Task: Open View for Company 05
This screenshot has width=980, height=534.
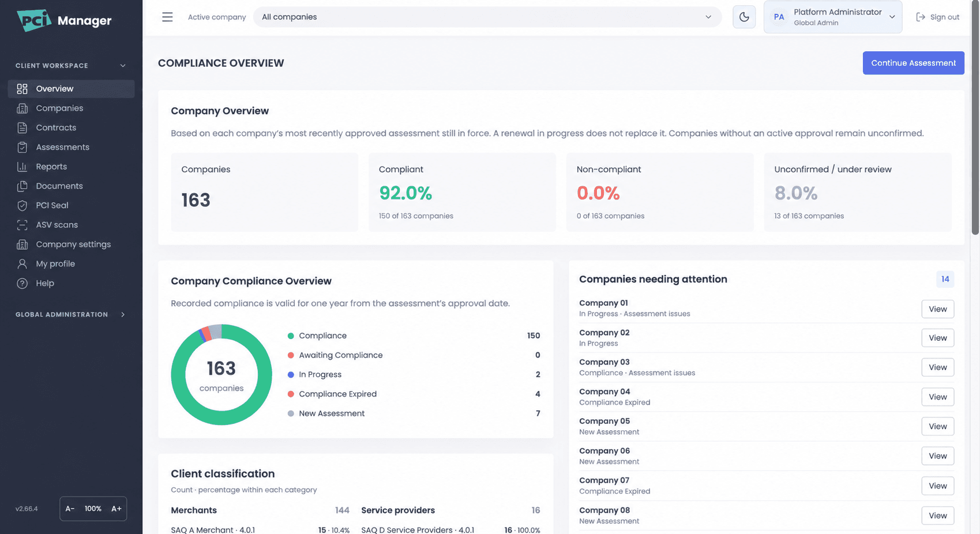Action: (937, 426)
